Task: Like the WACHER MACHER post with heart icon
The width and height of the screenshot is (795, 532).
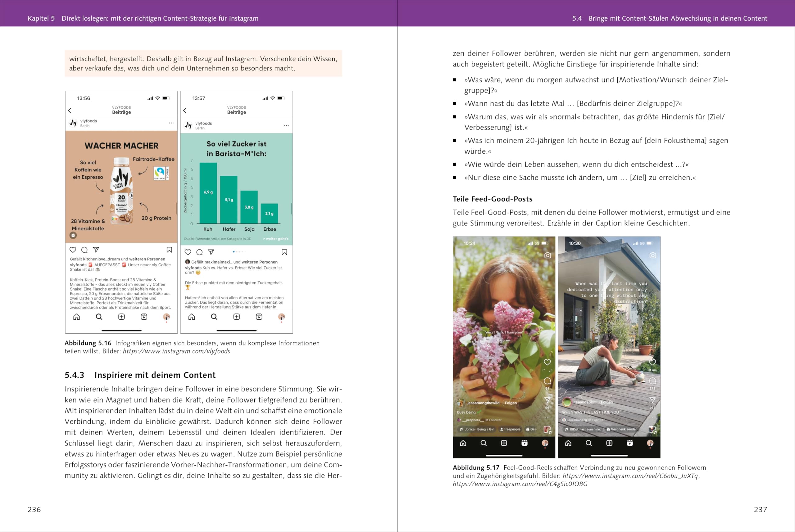Action: [73, 250]
